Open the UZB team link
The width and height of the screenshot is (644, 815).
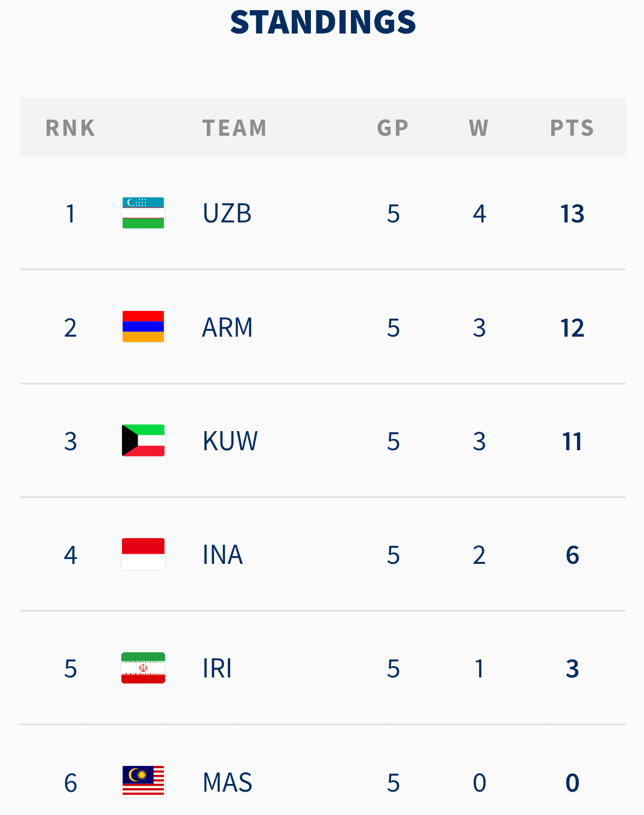click(x=227, y=213)
